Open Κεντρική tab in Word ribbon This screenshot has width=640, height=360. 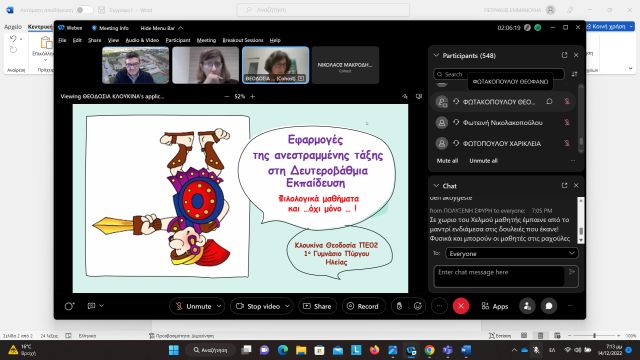(x=40, y=27)
